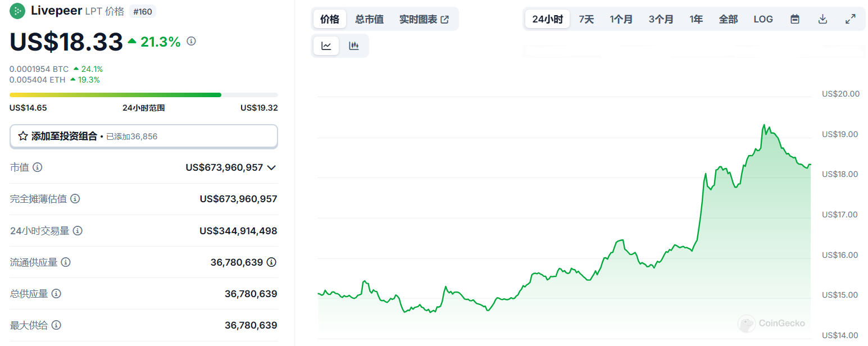Click info icon right of 流通供应量 value
The height and width of the screenshot is (346, 868).
click(271, 262)
